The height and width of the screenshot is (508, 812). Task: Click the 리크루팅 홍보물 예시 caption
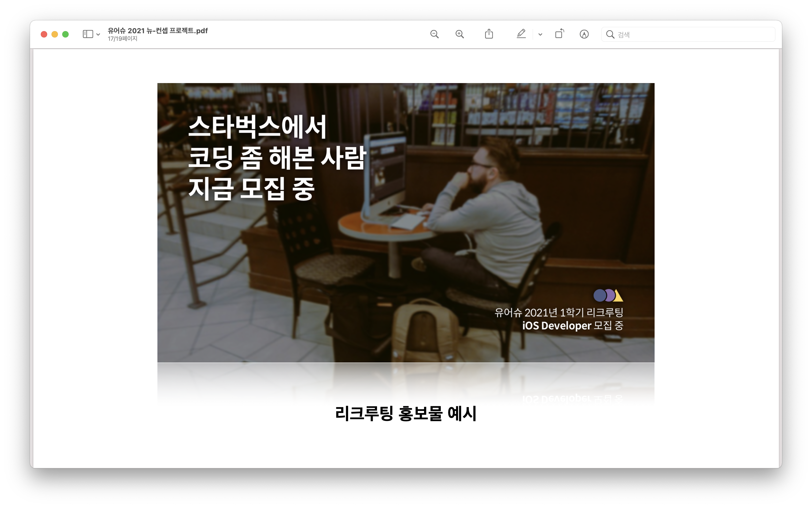[x=406, y=414]
